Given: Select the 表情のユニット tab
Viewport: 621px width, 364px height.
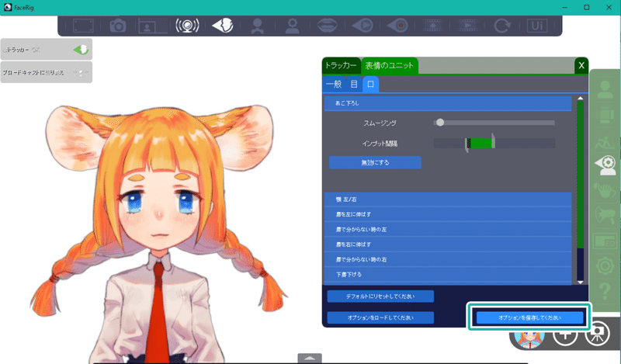Looking at the screenshot, I should (x=390, y=66).
